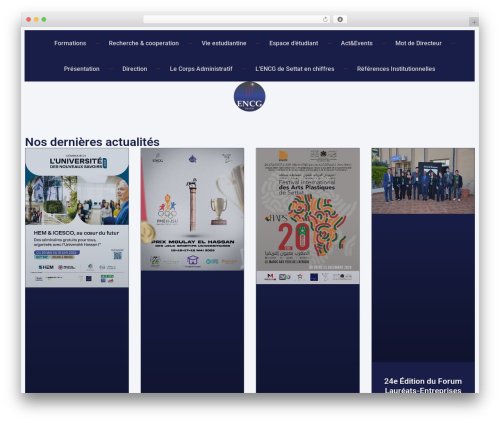The width and height of the screenshot is (500, 423).
Task: Open the Vie estudiantine menu
Action: [224, 43]
